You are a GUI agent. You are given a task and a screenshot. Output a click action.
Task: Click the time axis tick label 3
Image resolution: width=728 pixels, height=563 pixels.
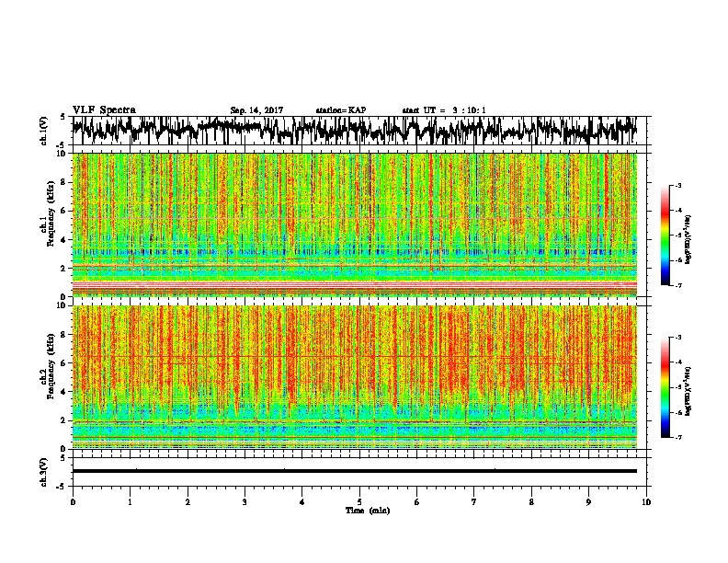245,502
